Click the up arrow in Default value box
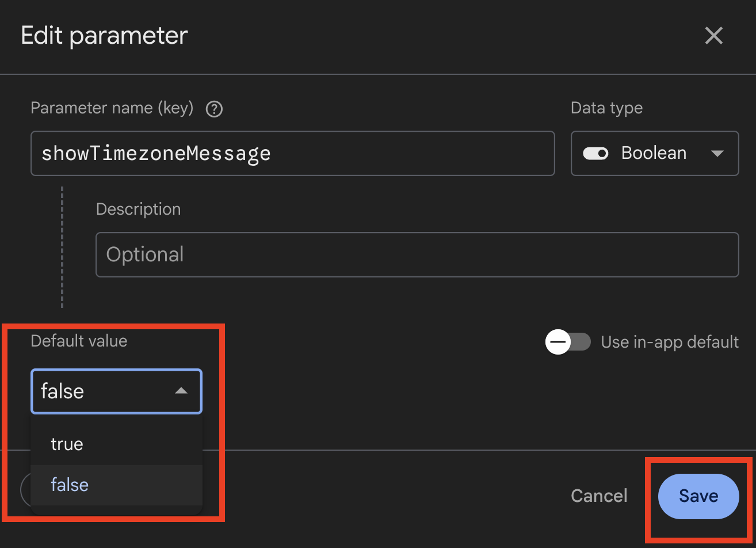756x548 pixels. (181, 391)
